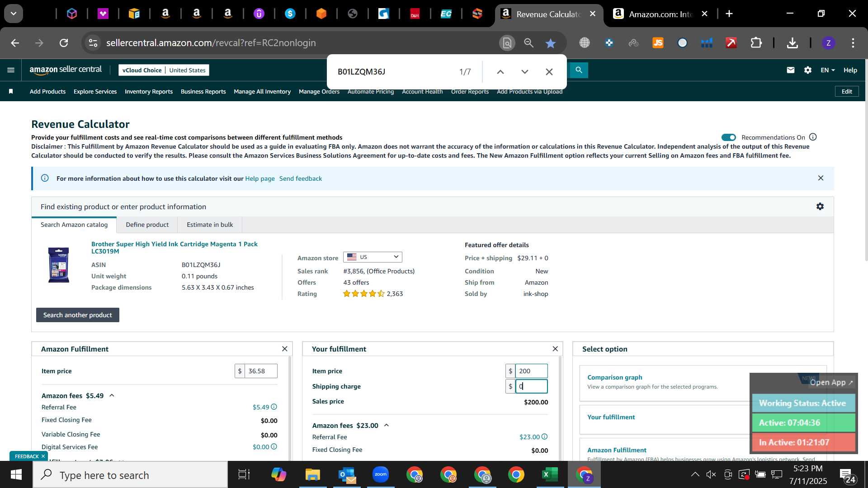
Task: Click Referral Fee $5.49 info icon
Action: 274,407
